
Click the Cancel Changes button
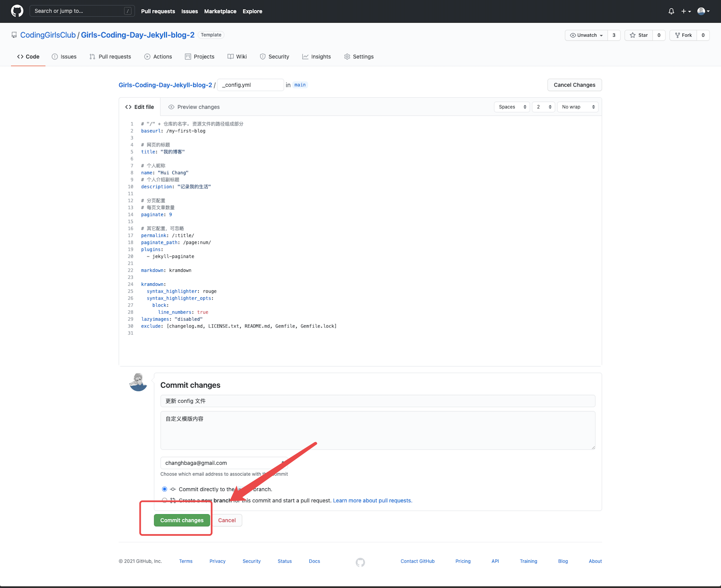(x=574, y=85)
